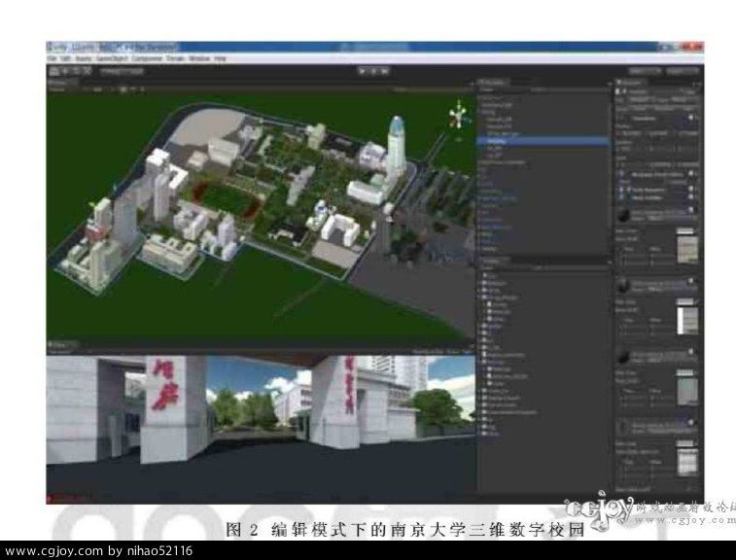Open the Help menu
This screenshot has width=736, height=560.
click(x=220, y=58)
